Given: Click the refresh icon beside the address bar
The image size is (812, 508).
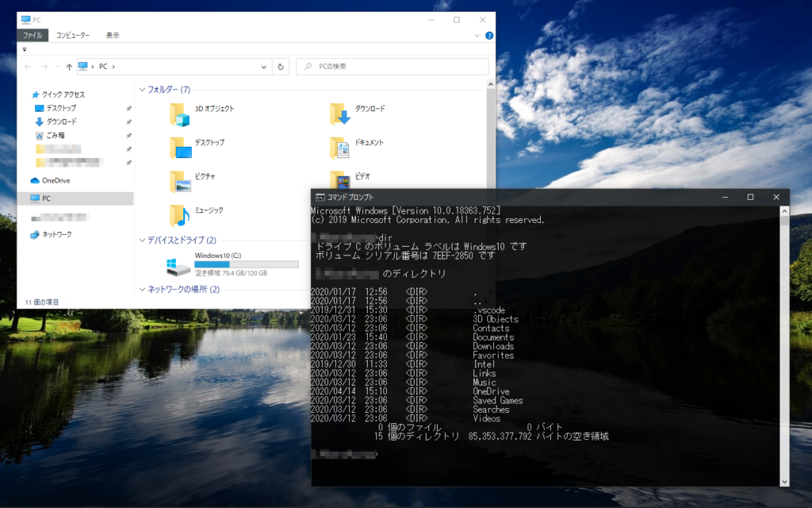Looking at the screenshot, I should 282,67.
